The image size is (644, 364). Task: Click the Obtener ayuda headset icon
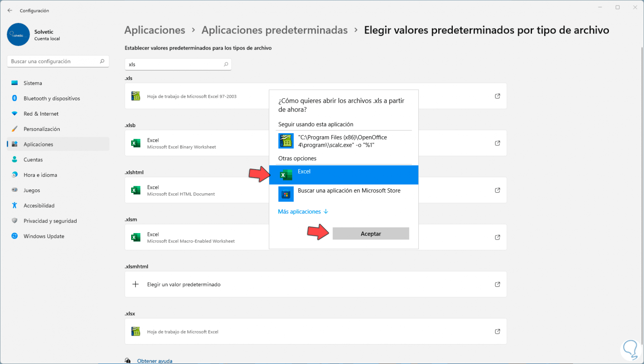[x=128, y=361]
